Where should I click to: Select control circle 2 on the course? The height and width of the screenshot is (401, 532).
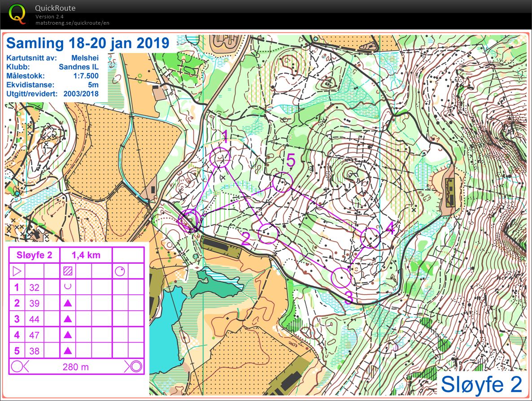[268, 234]
